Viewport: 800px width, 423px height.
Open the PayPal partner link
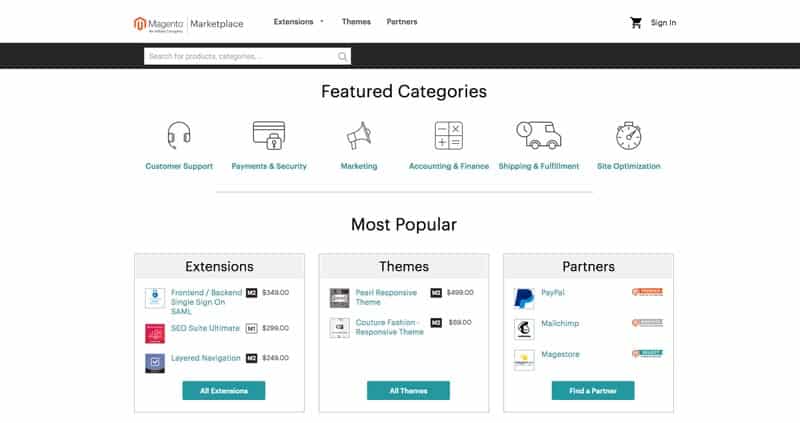click(553, 292)
